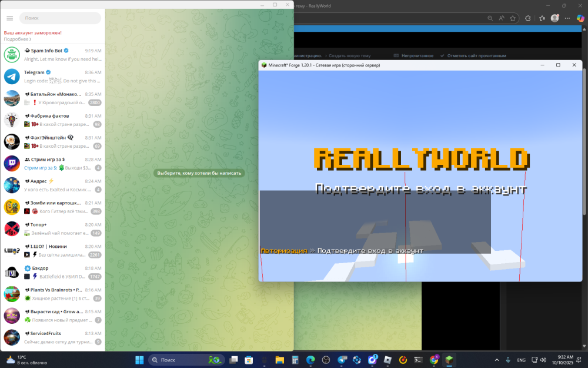
Task: Open Task View on the taskbar
Action: click(x=233, y=360)
